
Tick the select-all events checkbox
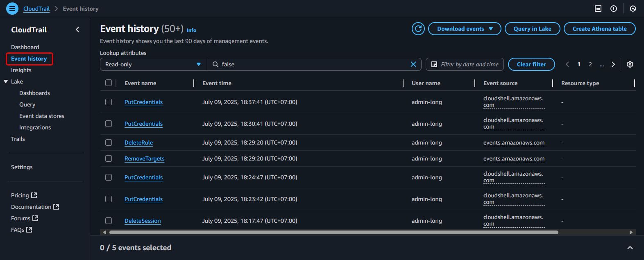[109, 83]
